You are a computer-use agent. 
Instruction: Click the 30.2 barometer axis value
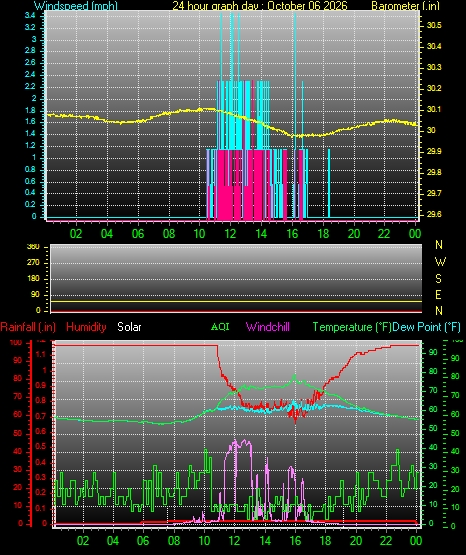434,88
